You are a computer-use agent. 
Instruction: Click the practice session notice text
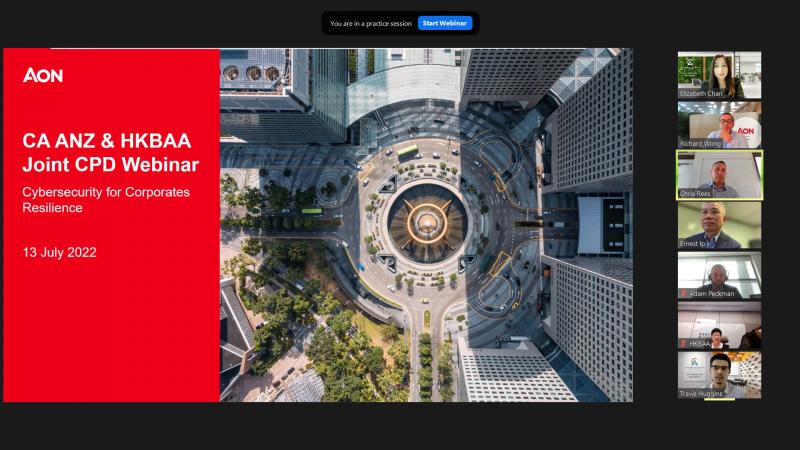[x=371, y=23]
